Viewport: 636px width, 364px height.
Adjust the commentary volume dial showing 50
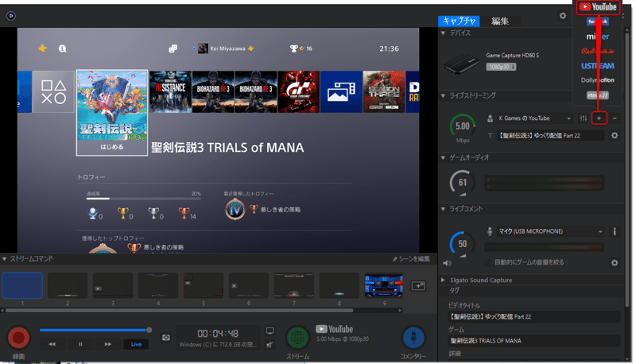pos(463,244)
